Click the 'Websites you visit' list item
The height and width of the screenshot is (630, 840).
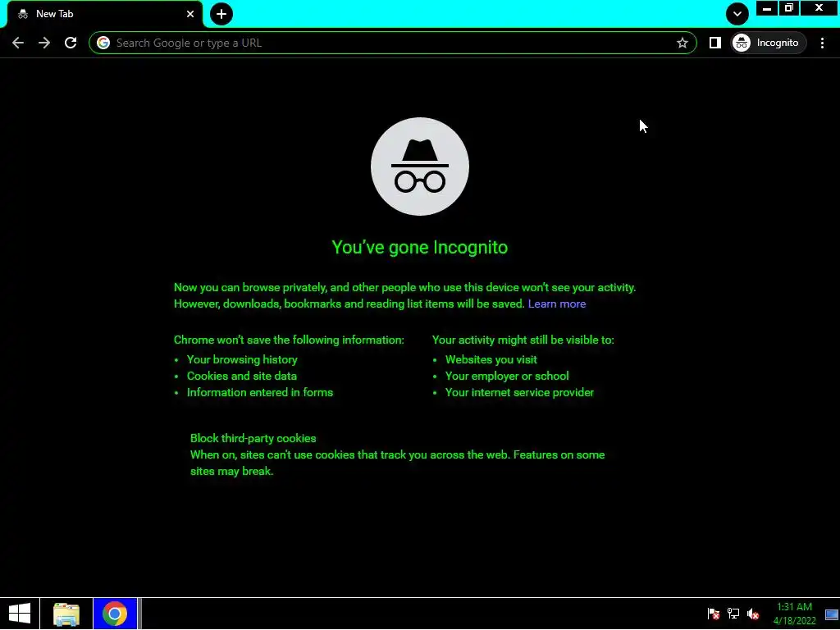pyautogui.click(x=491, y=359)
